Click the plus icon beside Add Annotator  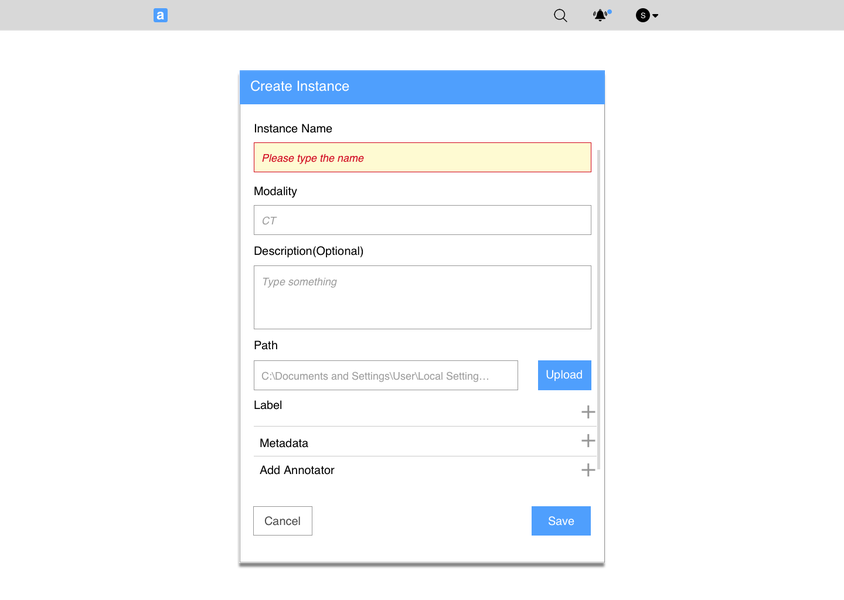[588, 470]
